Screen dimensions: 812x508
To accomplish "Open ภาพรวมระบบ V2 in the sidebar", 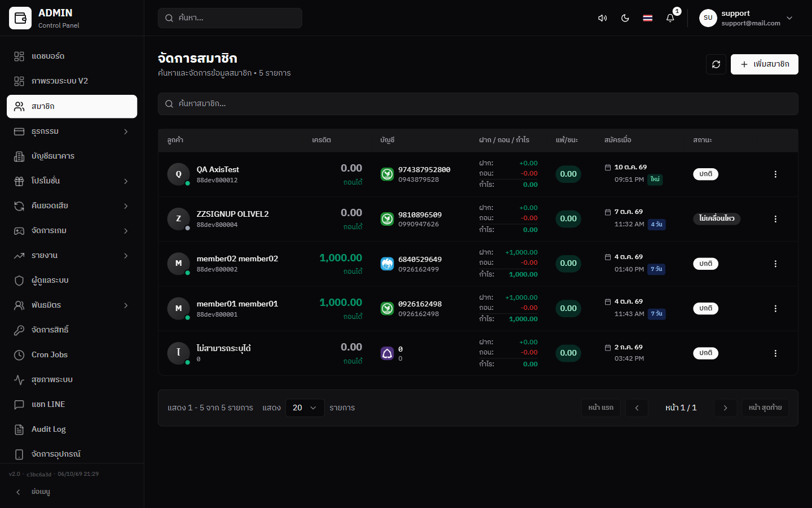I will tap(72, 81).
